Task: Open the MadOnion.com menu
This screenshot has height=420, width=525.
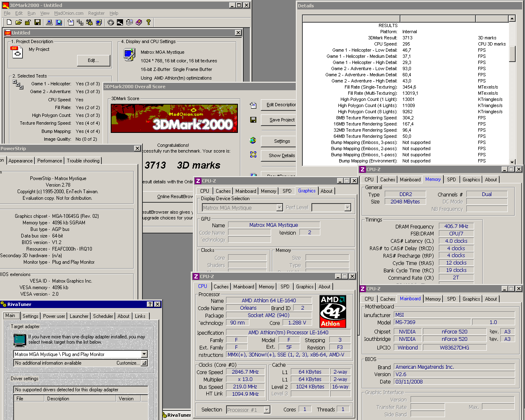Action: (69, 13)
